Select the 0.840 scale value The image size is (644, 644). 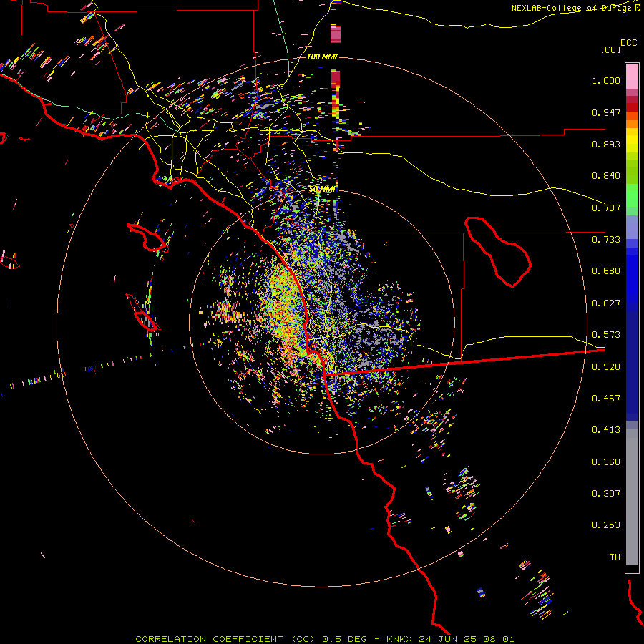click(x=606, y=176)
